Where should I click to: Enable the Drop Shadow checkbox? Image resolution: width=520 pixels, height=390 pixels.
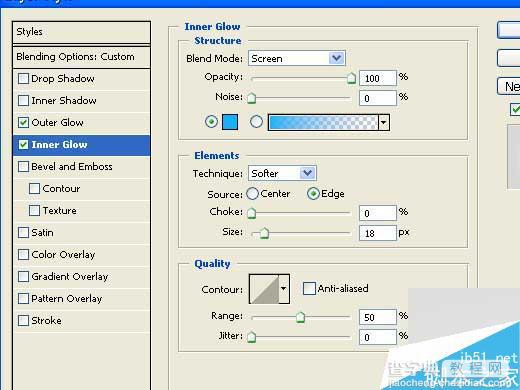(23, 79)
